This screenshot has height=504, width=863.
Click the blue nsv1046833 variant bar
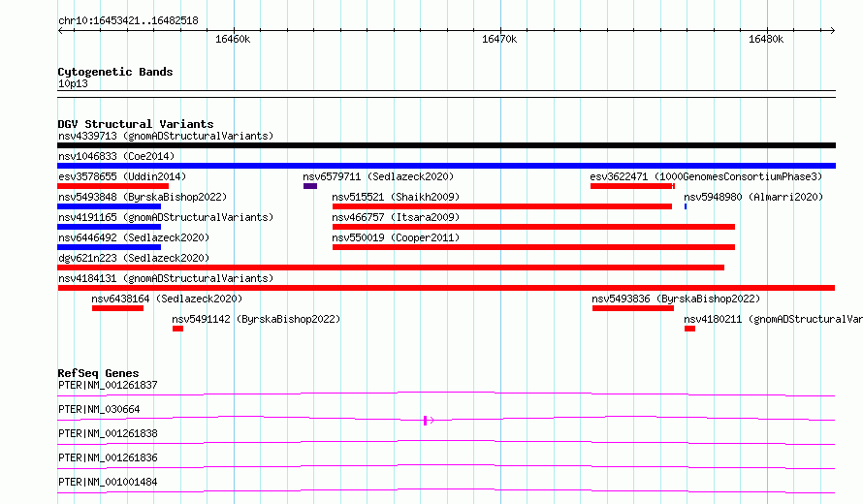point(446,166)
